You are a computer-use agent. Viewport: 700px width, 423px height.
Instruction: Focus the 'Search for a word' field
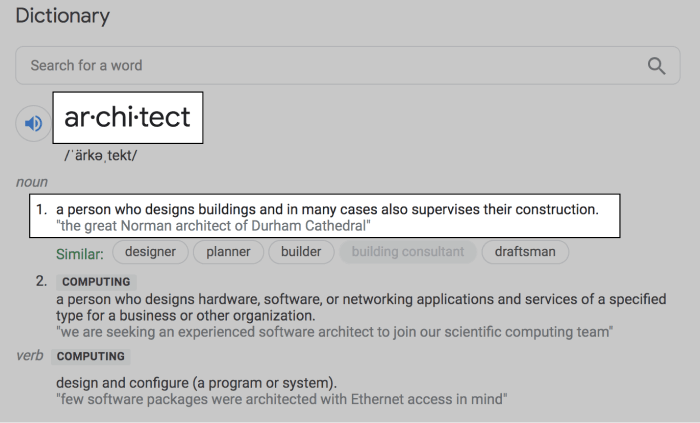tap(330, 66)
